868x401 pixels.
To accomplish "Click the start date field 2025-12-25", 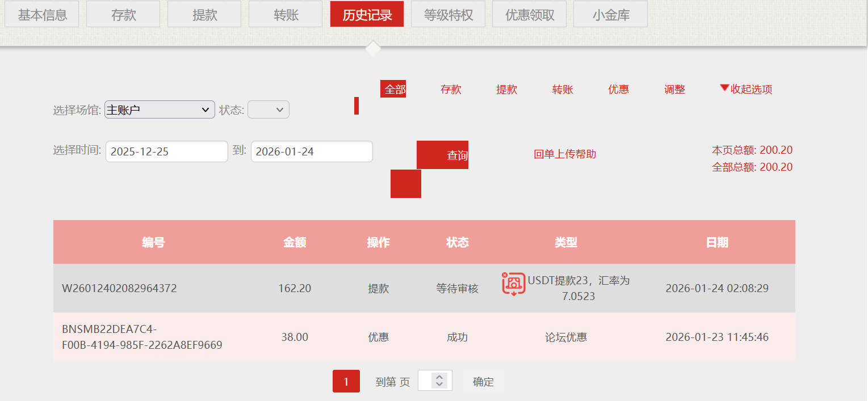I will [x=166, y=151].
